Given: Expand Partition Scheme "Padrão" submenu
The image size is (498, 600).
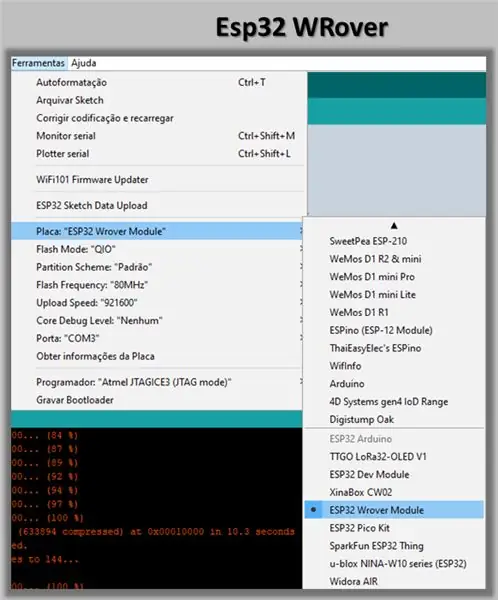Looking at the screenshot, I should tap(157, 267).
